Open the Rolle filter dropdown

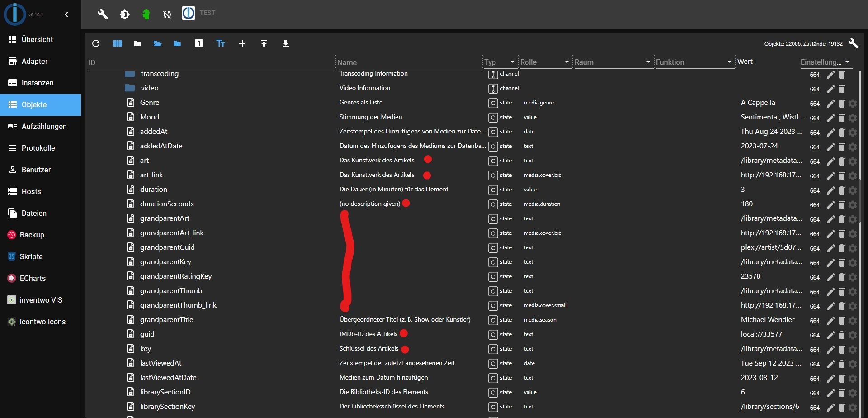[566, 62]
